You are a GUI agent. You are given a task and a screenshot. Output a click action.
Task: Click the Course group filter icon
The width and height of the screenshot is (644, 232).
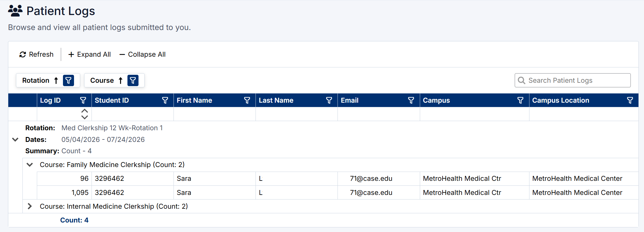133,81
